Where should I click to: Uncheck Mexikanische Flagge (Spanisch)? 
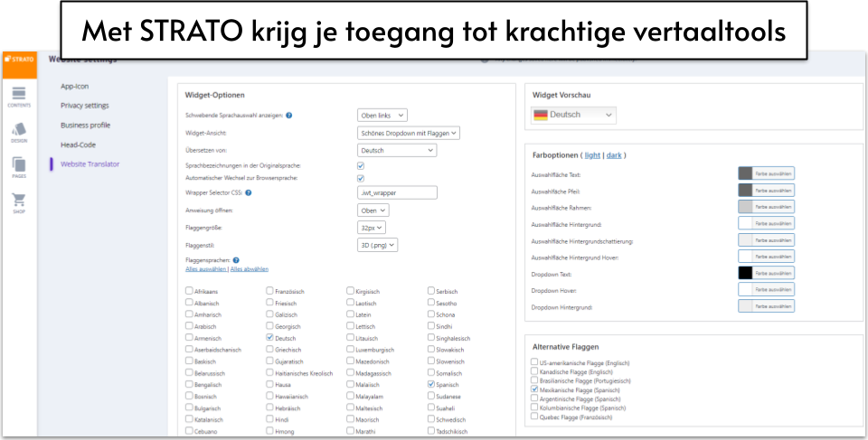534,389
